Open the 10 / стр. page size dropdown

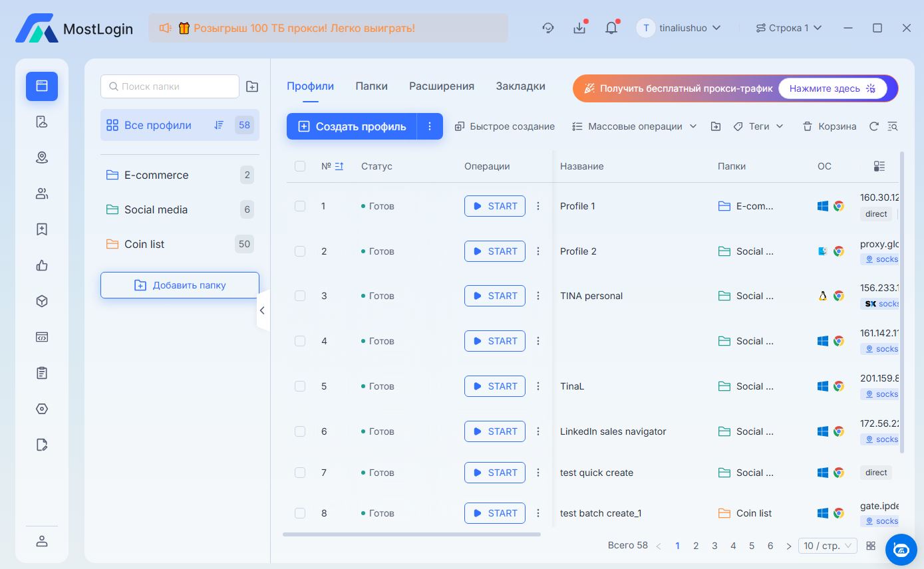[828, 546]
